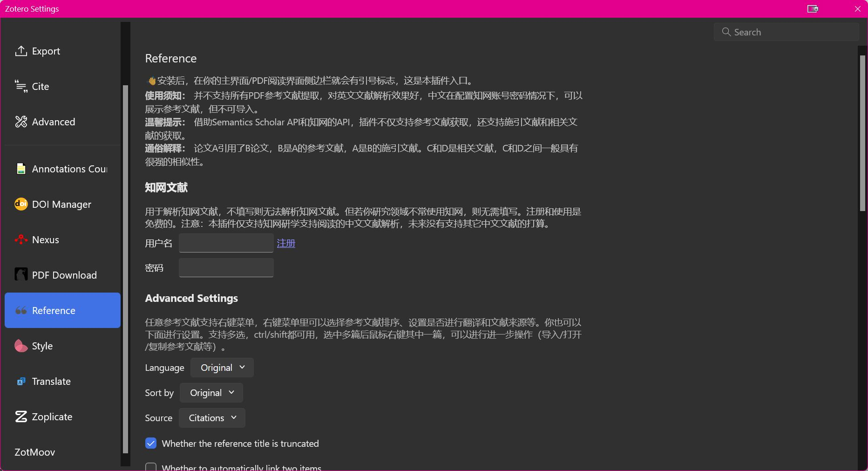
Task: Click the 密码 password input field
Action: 226,267
